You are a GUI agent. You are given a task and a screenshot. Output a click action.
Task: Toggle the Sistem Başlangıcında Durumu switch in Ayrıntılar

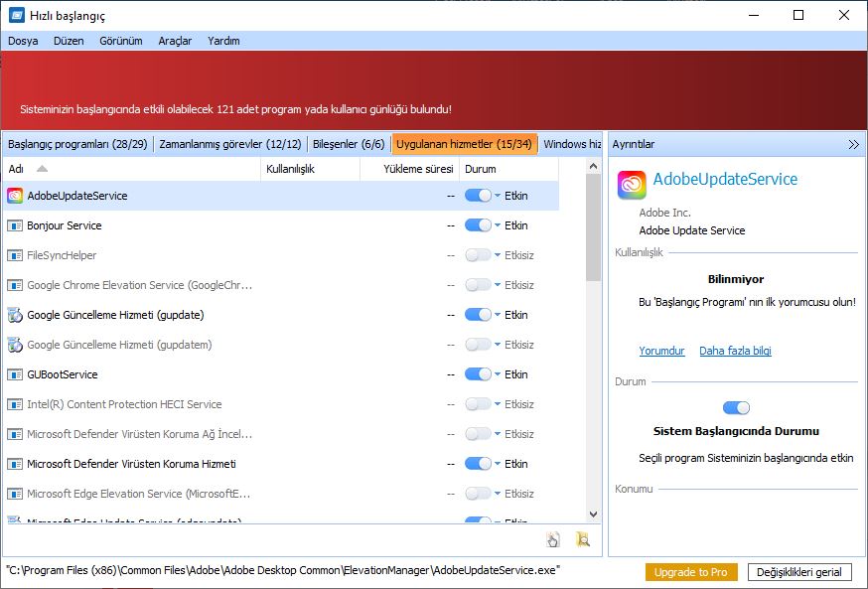coord(736,408)
